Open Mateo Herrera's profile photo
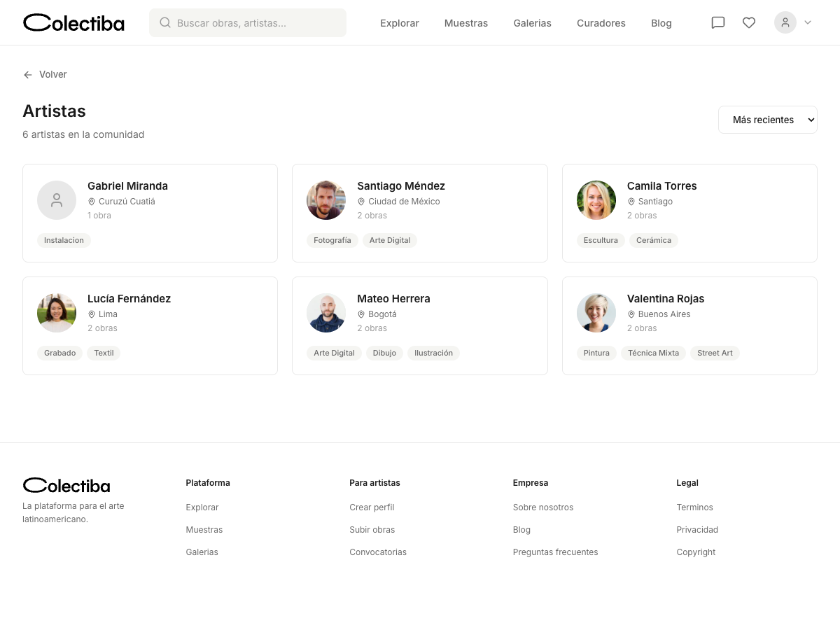The image size is (840, 630). [x=326, y=313]
